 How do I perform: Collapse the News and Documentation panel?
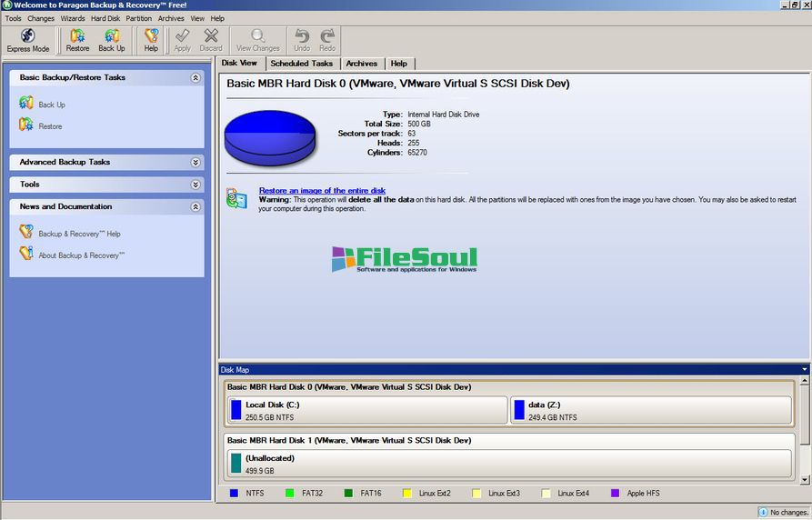(195, 207)
